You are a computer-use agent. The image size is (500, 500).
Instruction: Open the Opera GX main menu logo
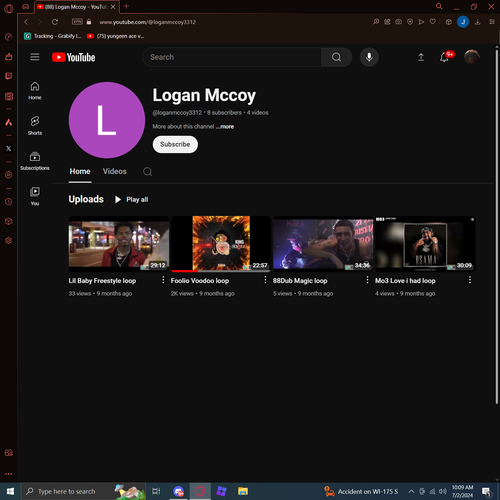(x=9, y=8)
